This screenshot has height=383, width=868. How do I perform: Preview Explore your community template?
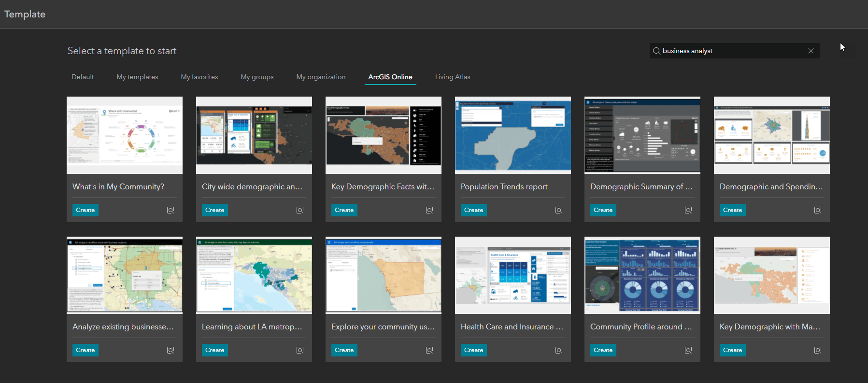pos(429,350)
